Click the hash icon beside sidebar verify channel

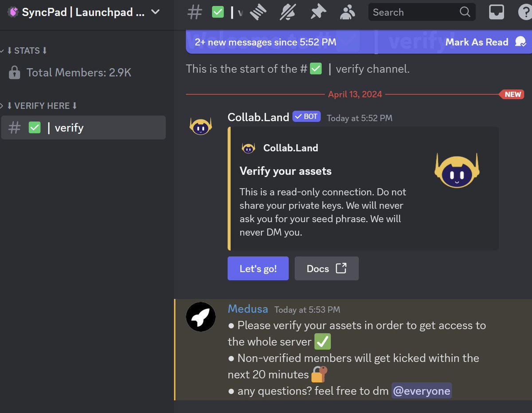[15, 128]
